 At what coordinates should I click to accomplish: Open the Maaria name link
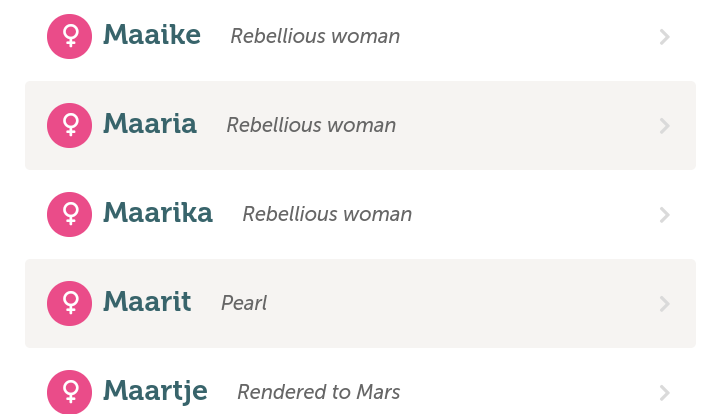(150, 125)
